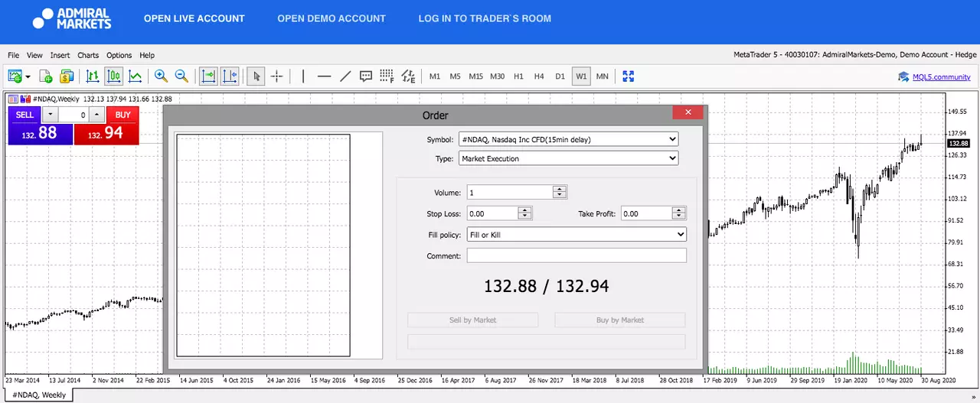This screenshot has height=403, width=980.
Task: Select the crosshair tool
Action: [x=277, y=76]
